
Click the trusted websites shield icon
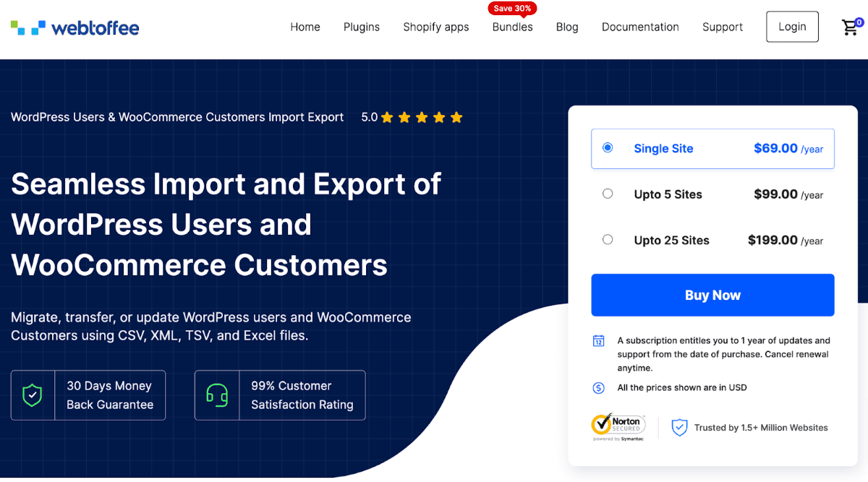[x=678, y=427]
